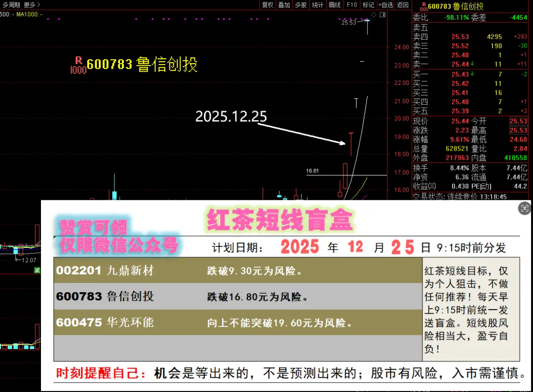
Task: Select the 卖一 row priced 25.44
Action: click(470, 64)
